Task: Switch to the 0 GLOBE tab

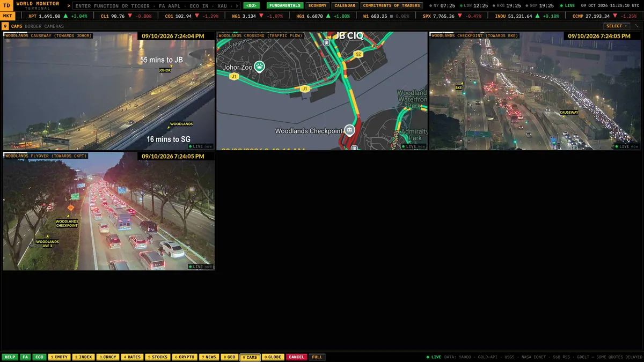Action: [x=273, y=357]
